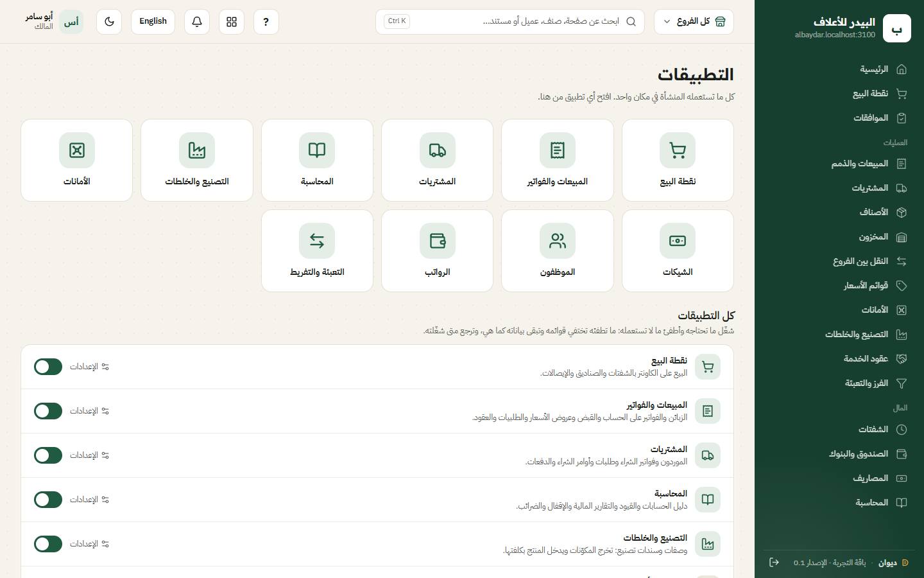This screenshot has width=924, height=578.
Task: Toggle the المبيعات والفواتير app switch
Action: click(x=48, y=411)
